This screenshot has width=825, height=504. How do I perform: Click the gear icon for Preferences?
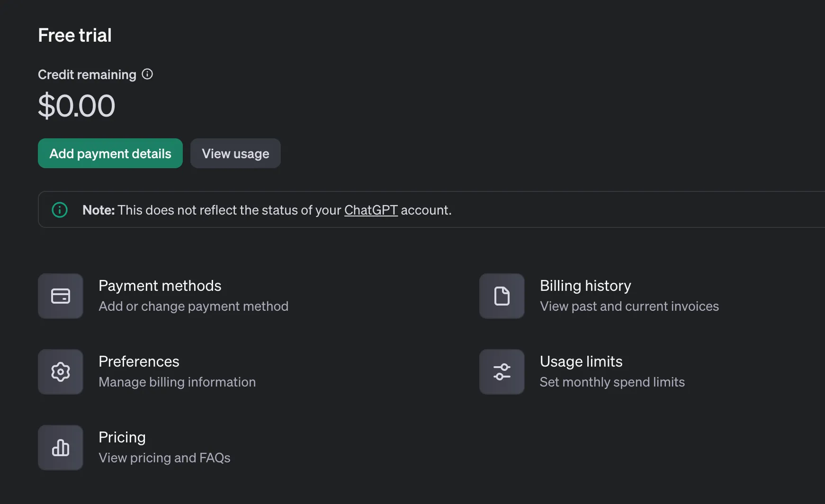coord(61,372)
